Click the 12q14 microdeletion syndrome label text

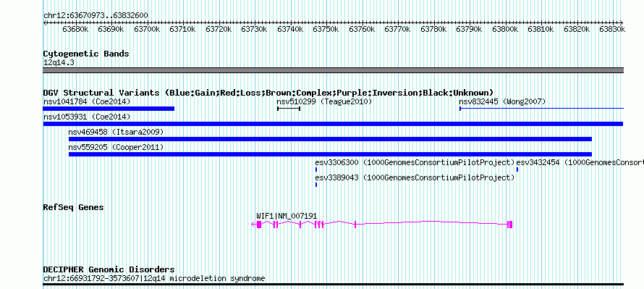pos(154,278)
